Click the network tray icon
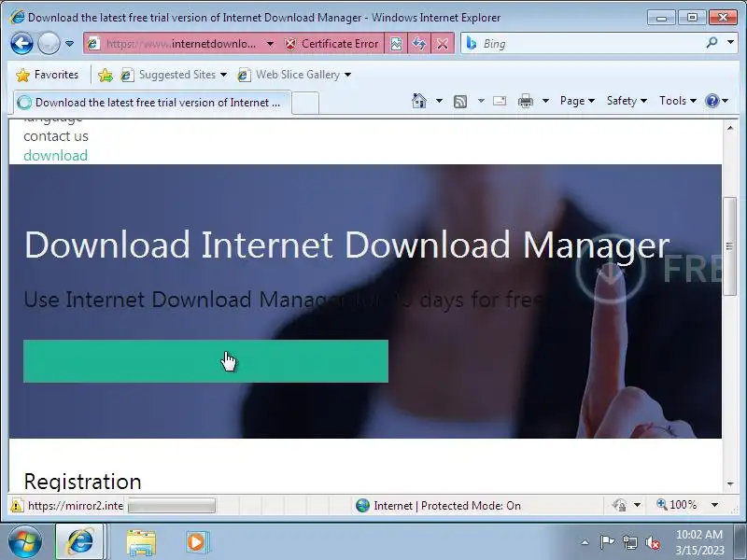Screen dimensions: 747x560 coord(629,542)
